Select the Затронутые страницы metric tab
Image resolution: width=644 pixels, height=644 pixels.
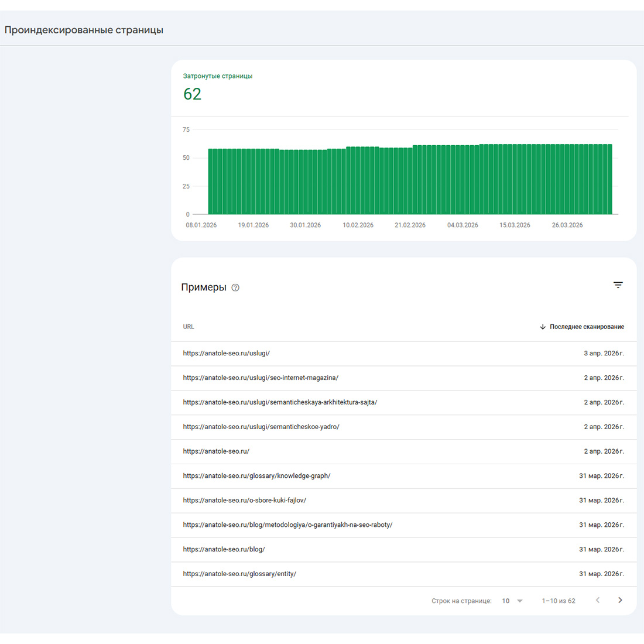[x=218, y=87]
